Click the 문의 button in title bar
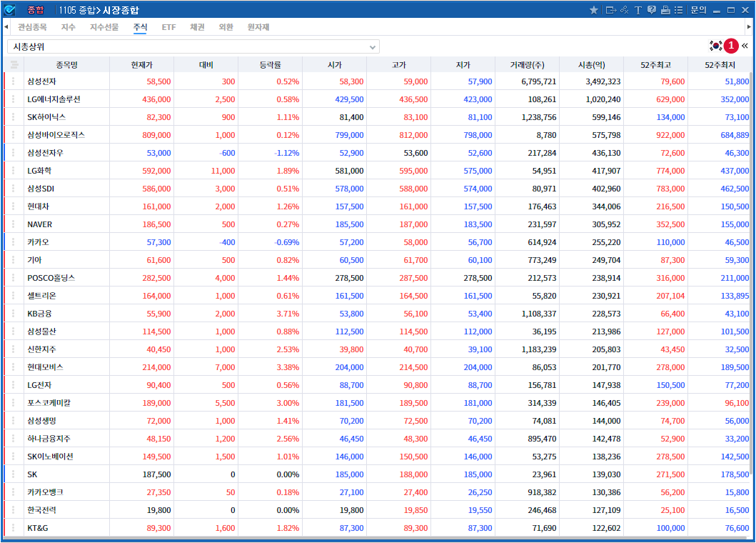Image resolution: width=756 pixels, height=543 pixels. [698, 10]
